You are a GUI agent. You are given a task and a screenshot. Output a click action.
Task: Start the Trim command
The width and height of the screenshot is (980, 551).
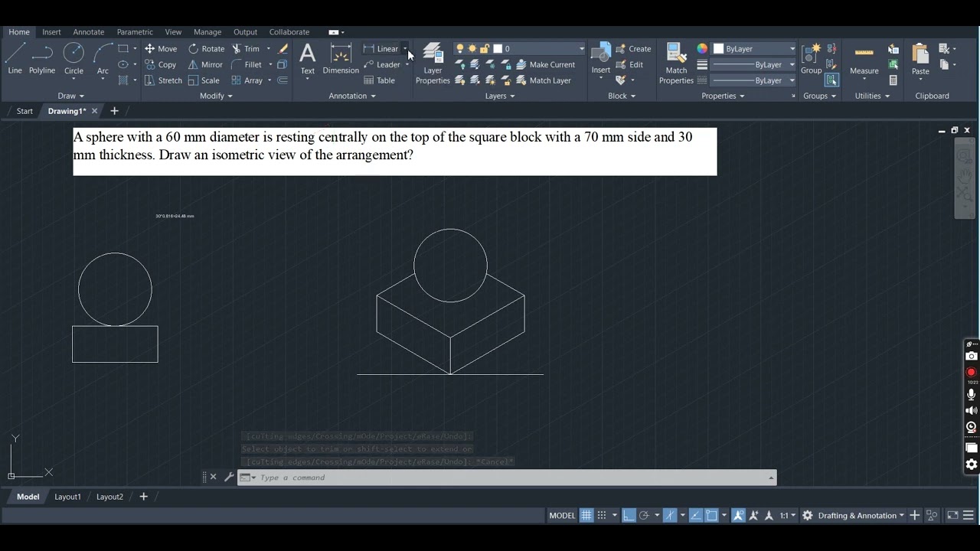(x=246, y=48)
